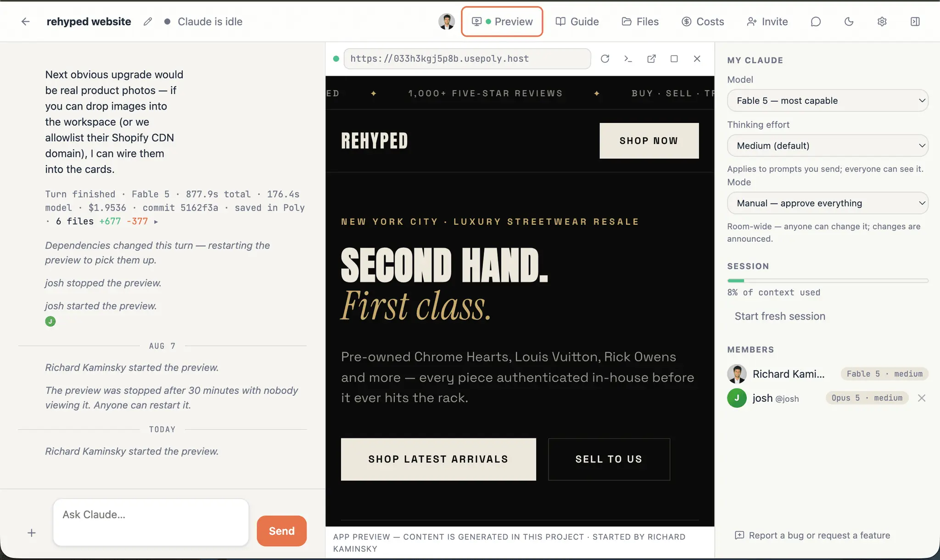940x560 pixels.
Task: Click the green preview status dot by URL
Action: pyautogui.click(x=336, y=59)
